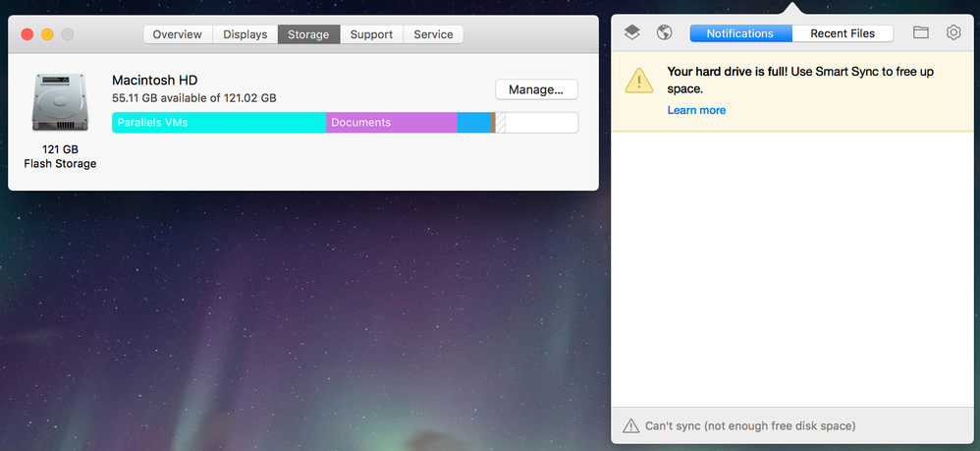
Task: Click the Can't sync status warning icon
Action: tap(630, 426)
